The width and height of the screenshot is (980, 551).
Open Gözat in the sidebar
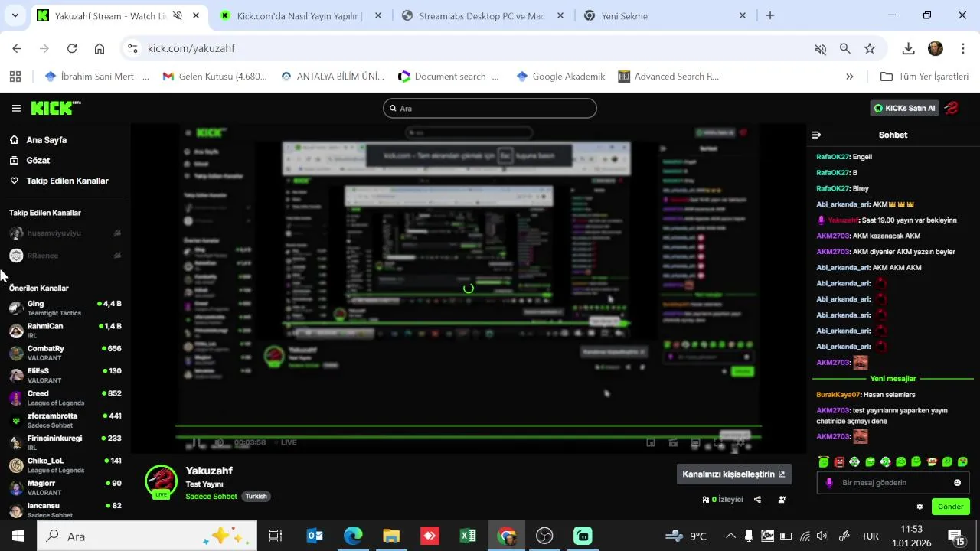pos(30,161)
